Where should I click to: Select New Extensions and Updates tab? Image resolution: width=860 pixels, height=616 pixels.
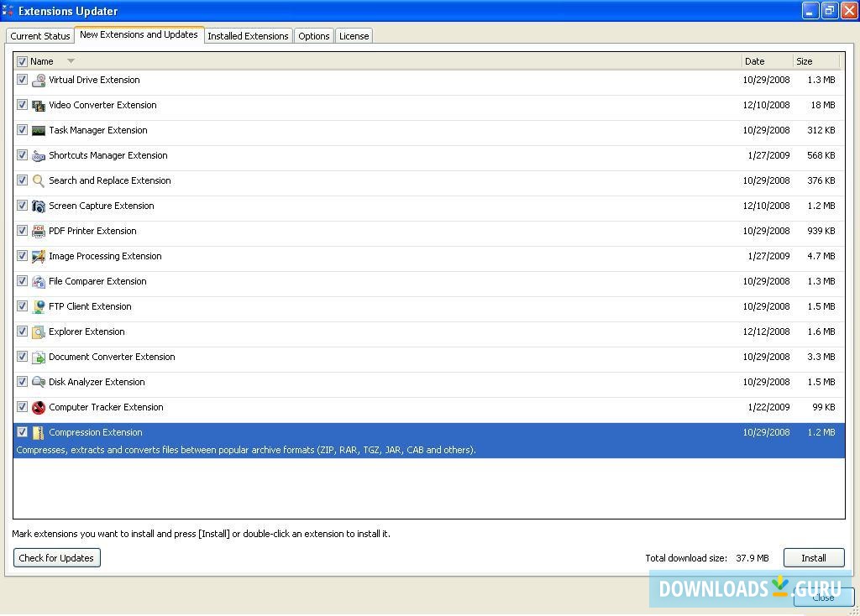(x=139, y=34)
